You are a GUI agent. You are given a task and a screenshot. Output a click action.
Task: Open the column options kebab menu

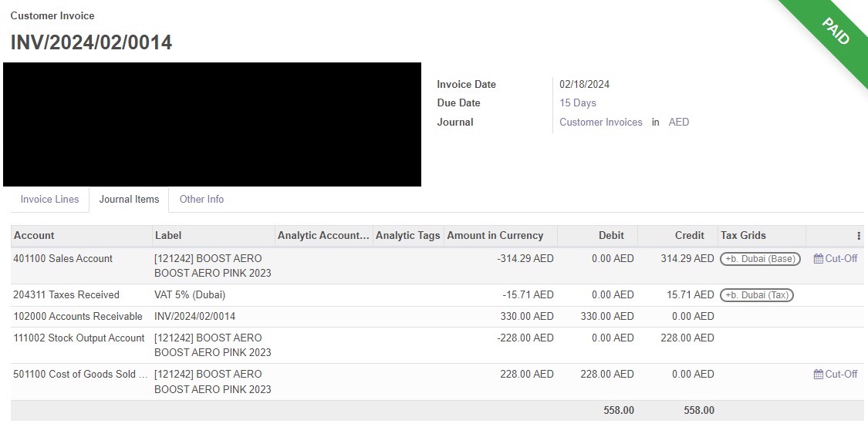[859, 236]
